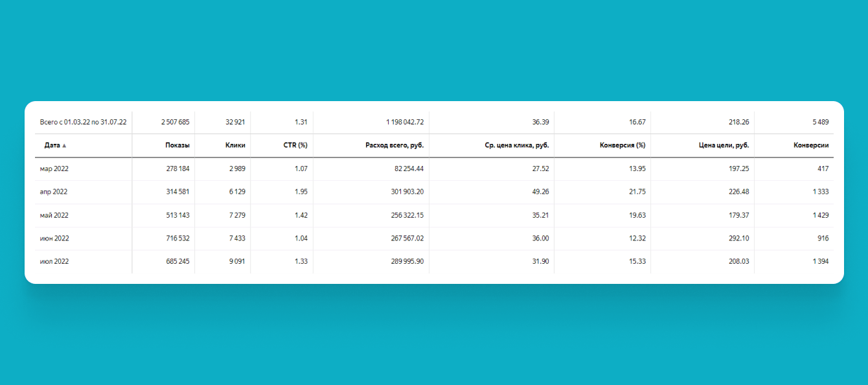868x385 pixels.
Task: Click impressions value 685 245
Action: (x=177, y=262)
